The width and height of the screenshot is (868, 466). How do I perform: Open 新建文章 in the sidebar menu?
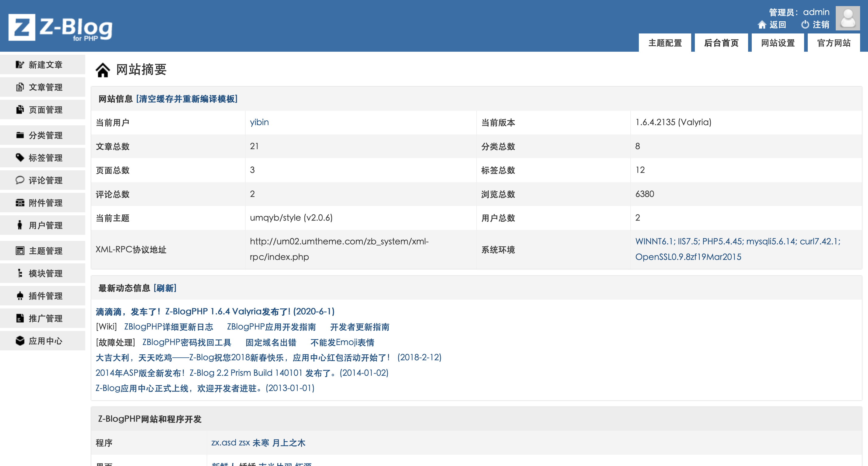coord(43,65)
